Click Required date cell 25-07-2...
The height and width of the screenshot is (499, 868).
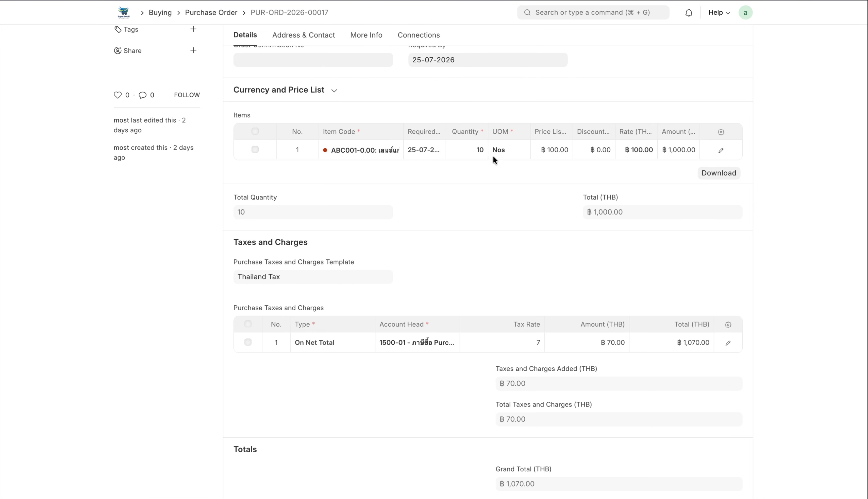tap(425, 150)
